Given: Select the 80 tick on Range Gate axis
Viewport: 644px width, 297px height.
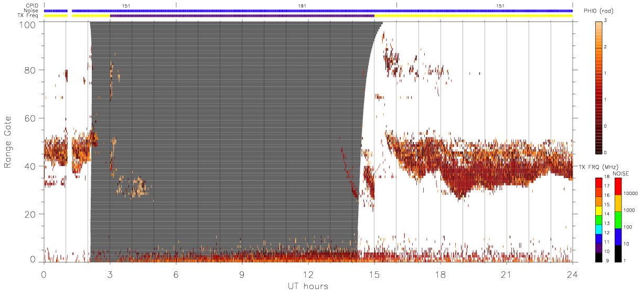Looking at the screenshot, I should pyautogui.click(x=30, y=70).
